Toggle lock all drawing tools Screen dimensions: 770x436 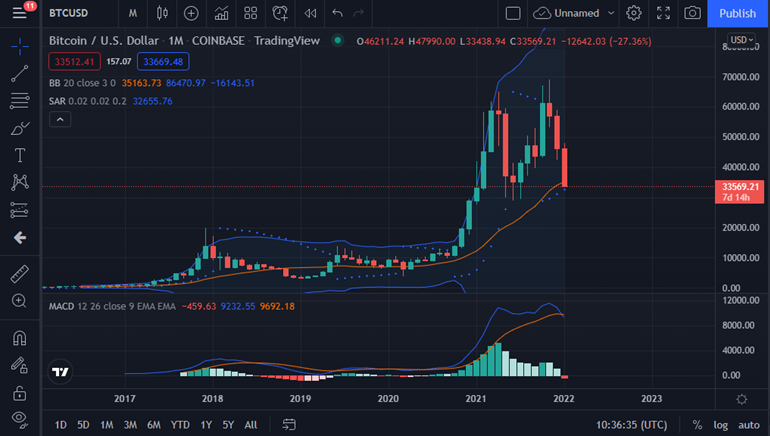(x=20, y=393)
